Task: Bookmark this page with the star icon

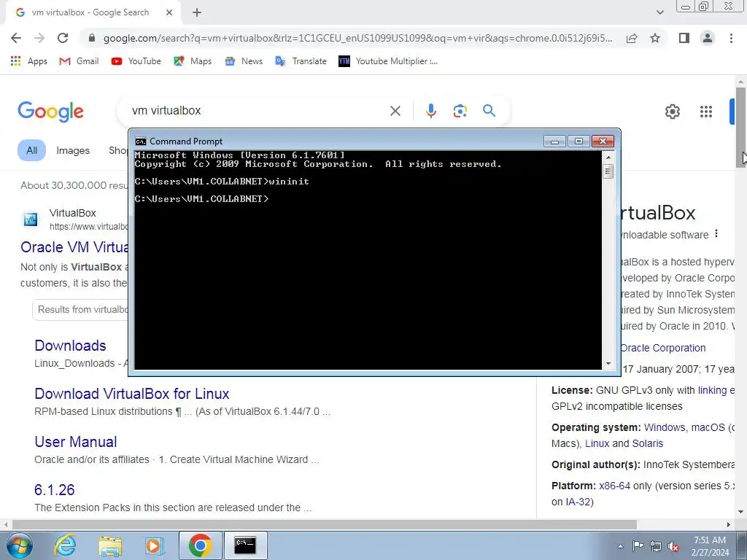Action: [655, 38]
